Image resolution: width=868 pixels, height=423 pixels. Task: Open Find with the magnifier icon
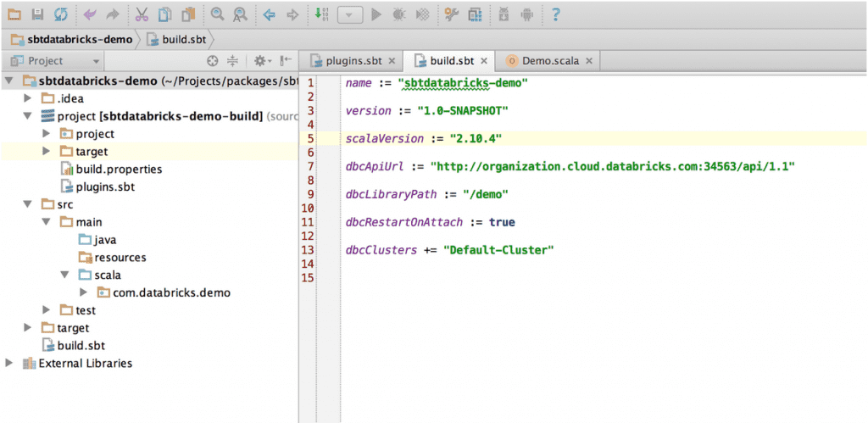pyautogui.click(x=218, y=14)
